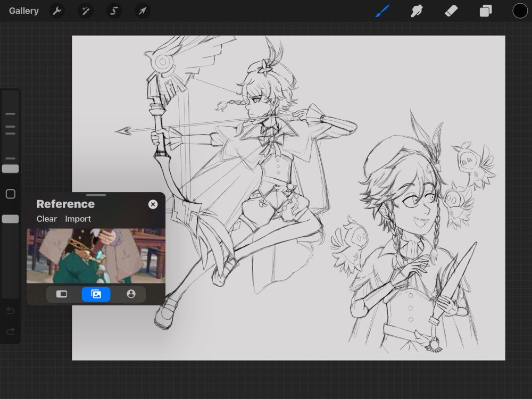Switch Reference to Canvas mode
The width and height of the screenshot is (532, 399).
coord(62,294)
